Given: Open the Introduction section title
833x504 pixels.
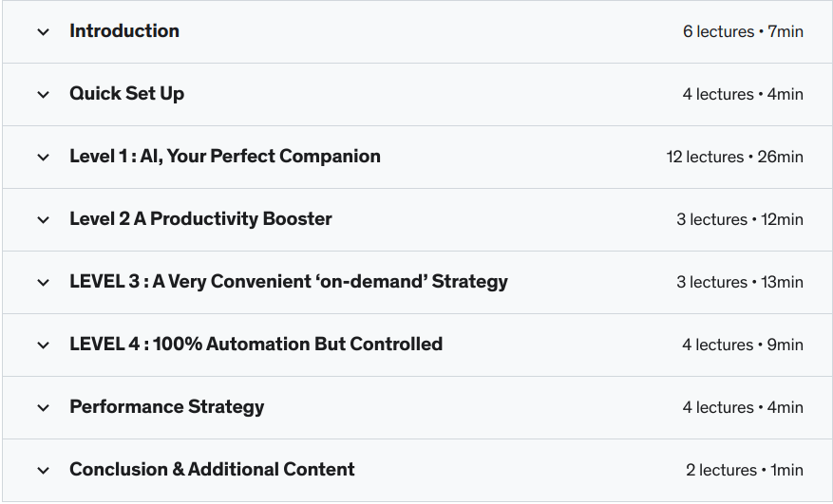Looking at the screenshot, I should point(124,31).
